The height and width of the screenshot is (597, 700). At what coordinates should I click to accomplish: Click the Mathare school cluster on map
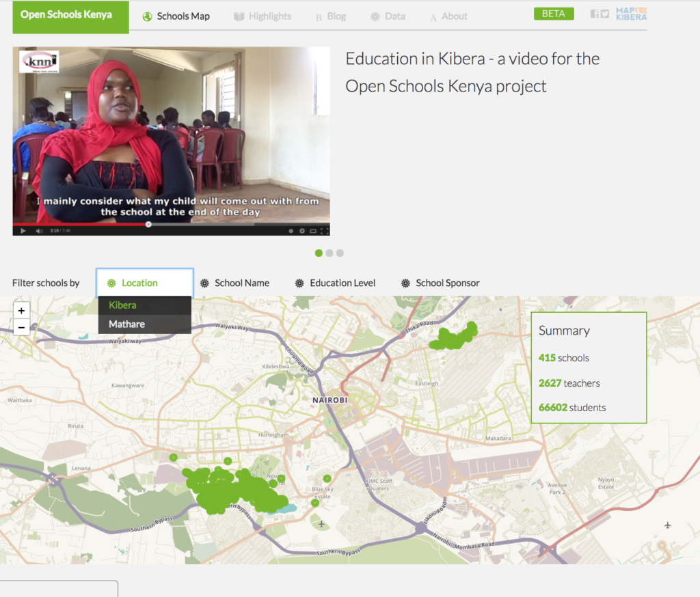pyautogui.click(x=454, y=337)
